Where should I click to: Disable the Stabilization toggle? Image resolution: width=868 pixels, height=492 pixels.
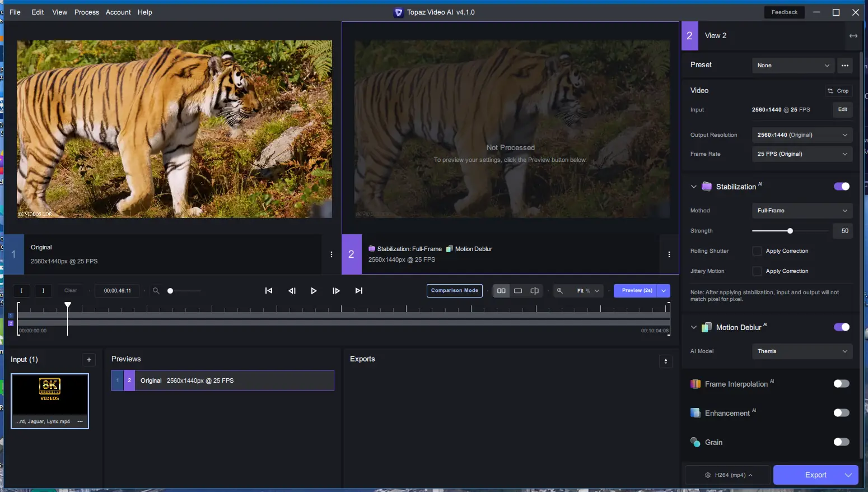[841, 187]
